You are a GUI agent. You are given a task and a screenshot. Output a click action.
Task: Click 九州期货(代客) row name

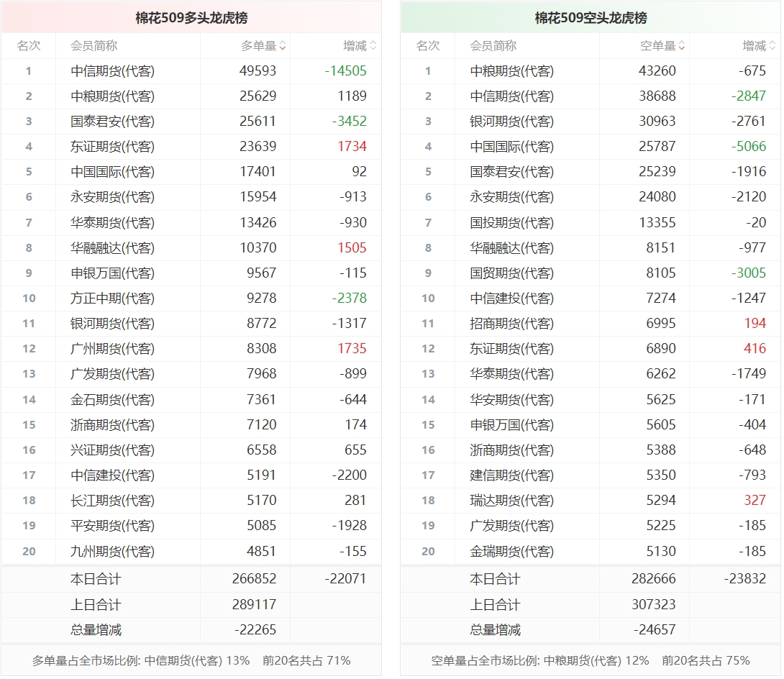click(x=112, y=552)
